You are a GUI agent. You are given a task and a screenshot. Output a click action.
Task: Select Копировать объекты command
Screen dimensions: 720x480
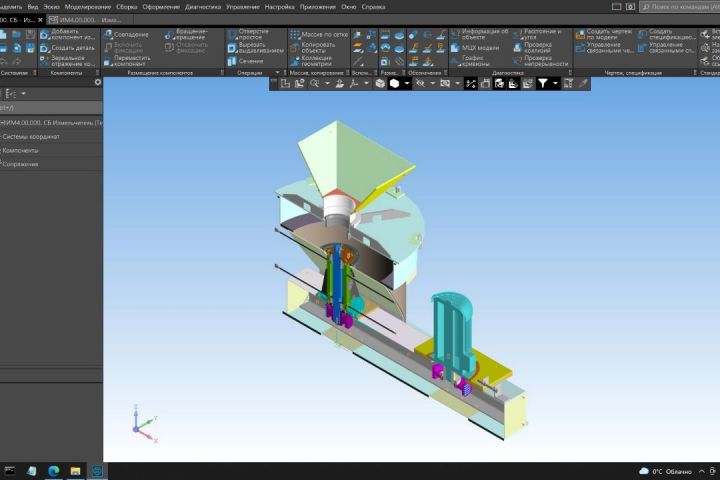313,48
